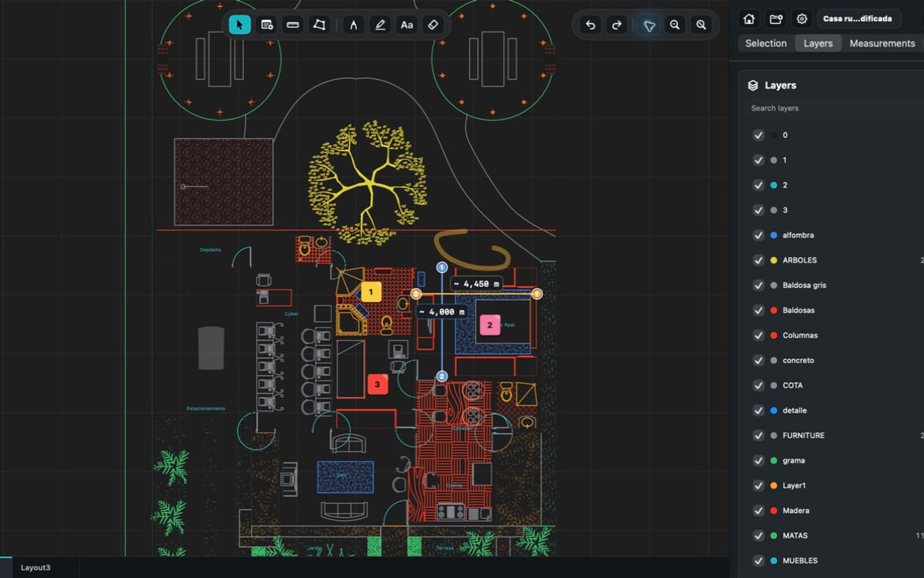
Task: Select the polygon area tool
Action: pyautogui.click(x=319, y=25)
